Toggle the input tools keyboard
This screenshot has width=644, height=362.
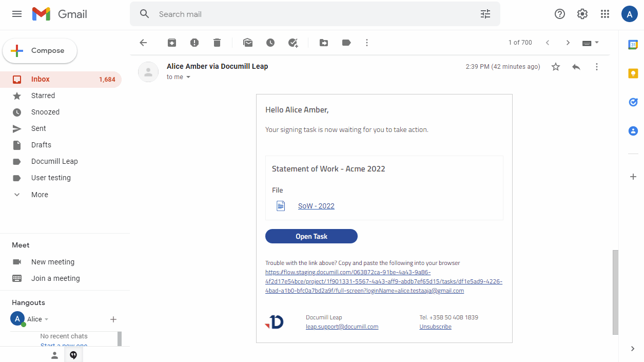(x=587, y=43)
